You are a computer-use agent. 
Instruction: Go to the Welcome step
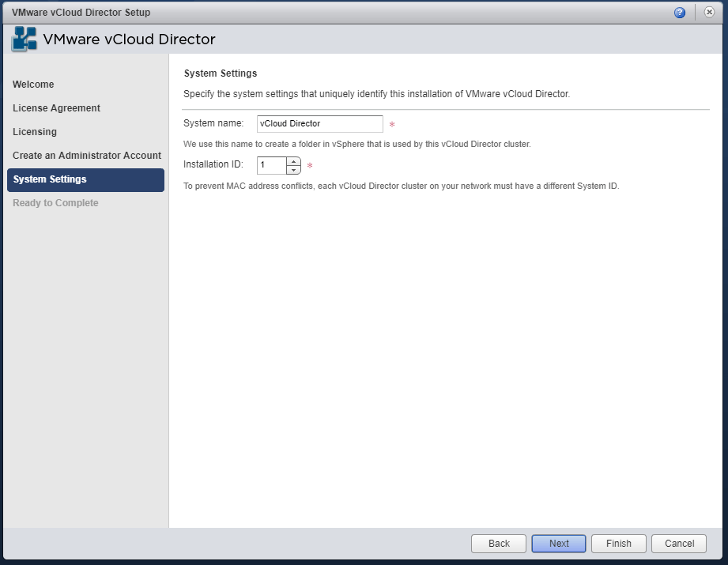coord(33,85)
